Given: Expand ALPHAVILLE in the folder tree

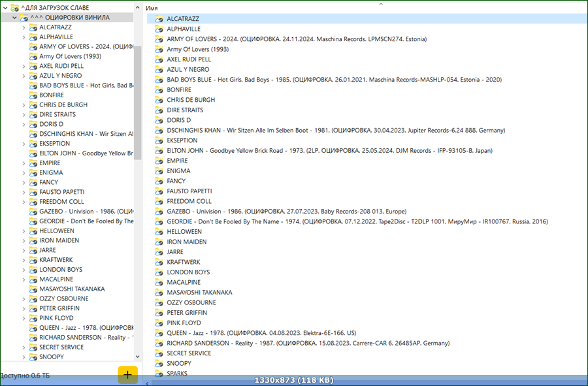Looking at the screenshot, I should [24, 37].
